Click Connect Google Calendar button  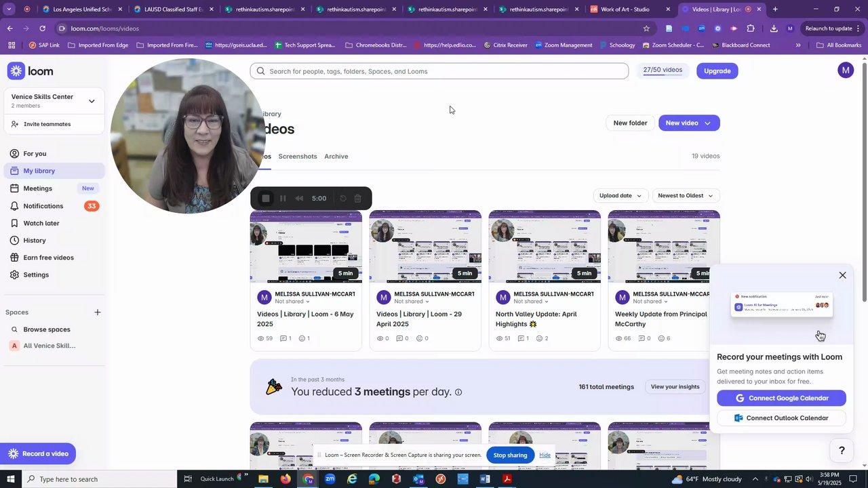point(781,399)
